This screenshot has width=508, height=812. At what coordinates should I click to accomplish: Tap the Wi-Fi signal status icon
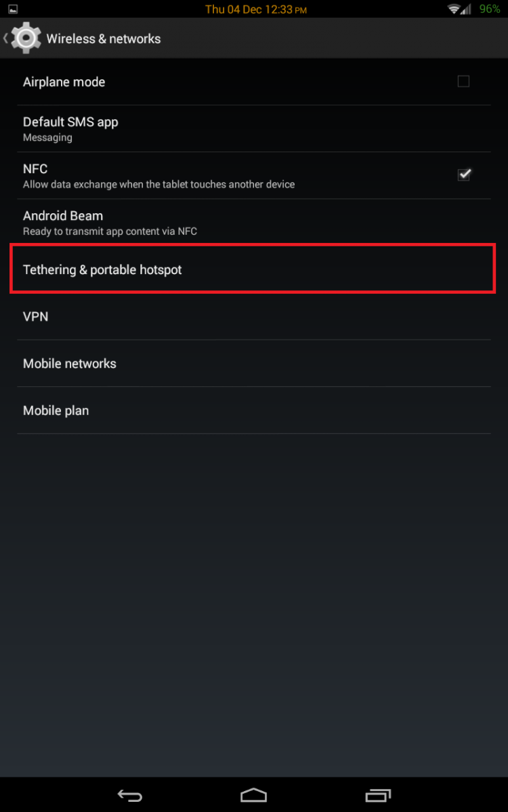(x=458, y=9)
